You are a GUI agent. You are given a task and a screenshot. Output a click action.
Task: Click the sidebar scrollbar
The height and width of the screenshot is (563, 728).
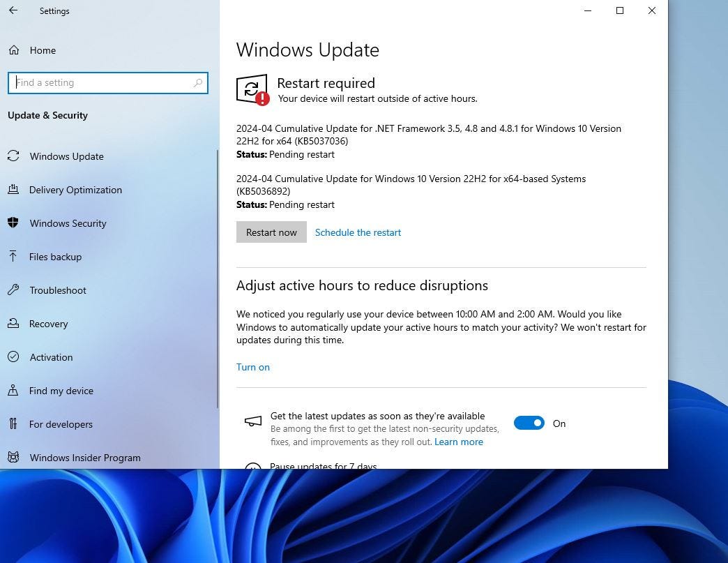(218, 279)
